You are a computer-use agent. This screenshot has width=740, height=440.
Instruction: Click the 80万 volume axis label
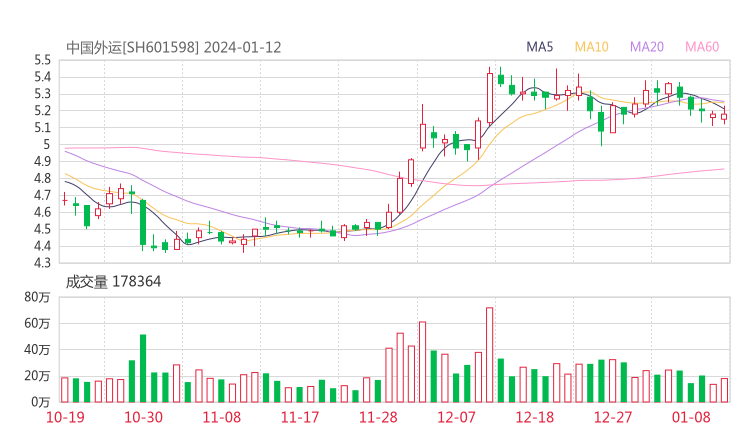[x=37, y=297]
